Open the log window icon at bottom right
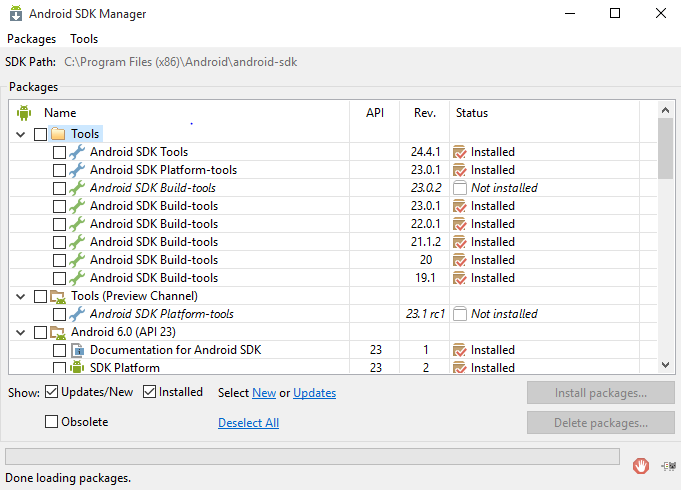The image size is (681, 490). point(669,466)
